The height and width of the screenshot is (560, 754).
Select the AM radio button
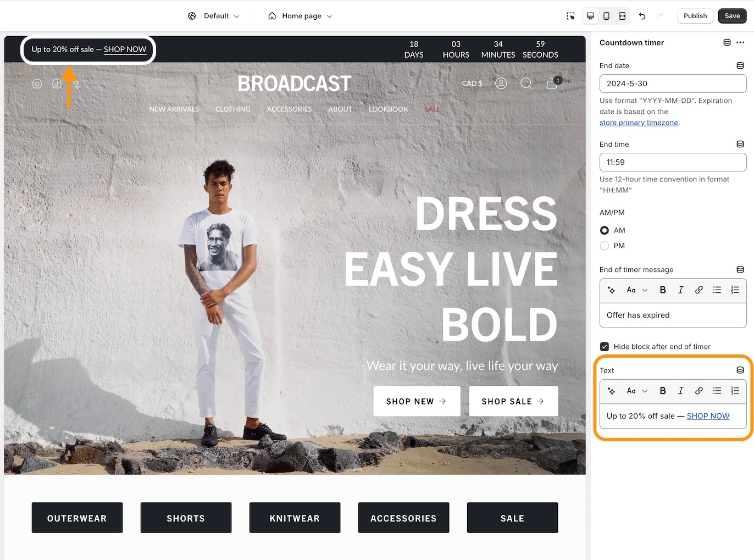[x=605, y=230]
